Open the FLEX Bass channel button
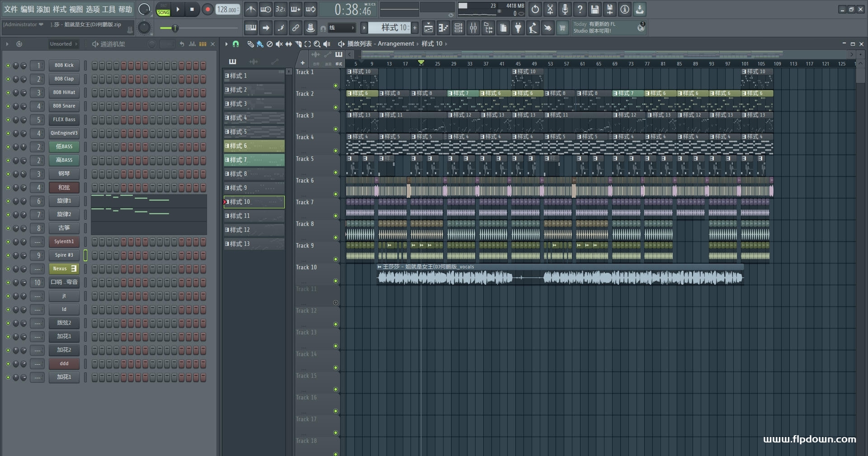This screenshot has width=868, height=456. tap(64, 120)
